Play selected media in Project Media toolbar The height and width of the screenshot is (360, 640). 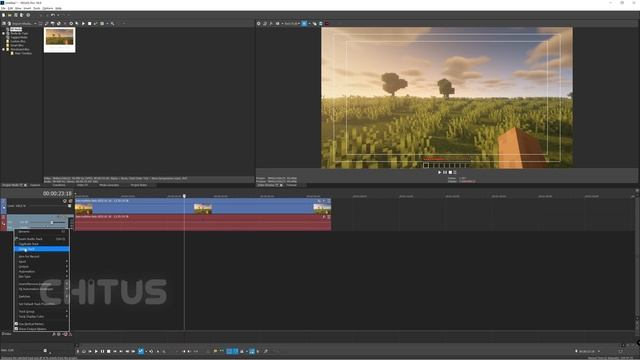(x=83, y=24)
